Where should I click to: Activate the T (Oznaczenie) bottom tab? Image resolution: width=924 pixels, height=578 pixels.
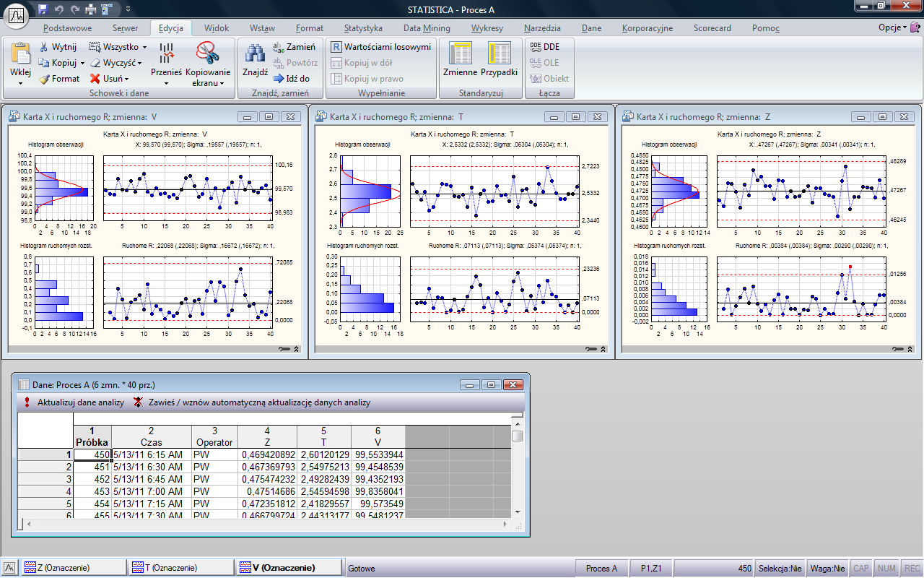point(181,568)
